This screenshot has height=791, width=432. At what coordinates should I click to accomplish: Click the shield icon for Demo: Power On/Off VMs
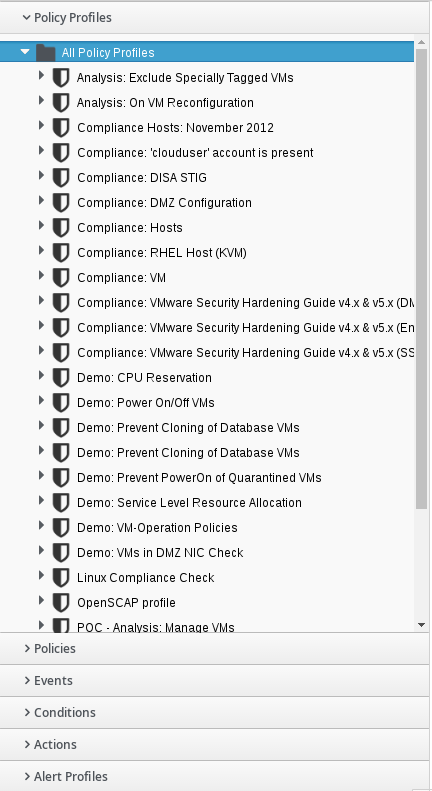tap(61, 403)
